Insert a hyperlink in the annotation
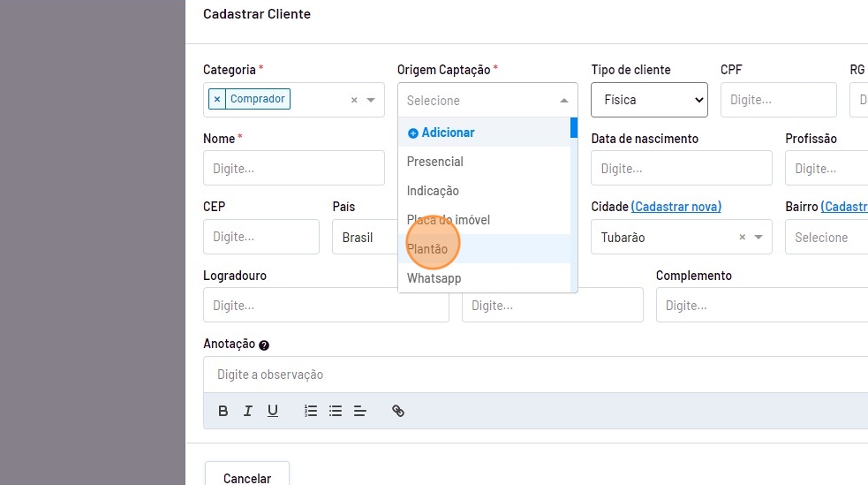Image resolution: width=868 pixels, height=485 pixels. [398, 411]
